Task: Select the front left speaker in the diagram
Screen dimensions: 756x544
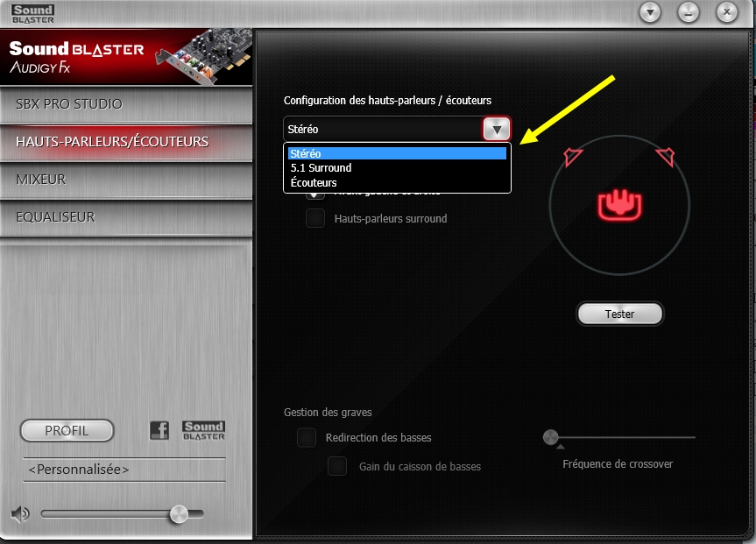Action: [x=573, y=157]
